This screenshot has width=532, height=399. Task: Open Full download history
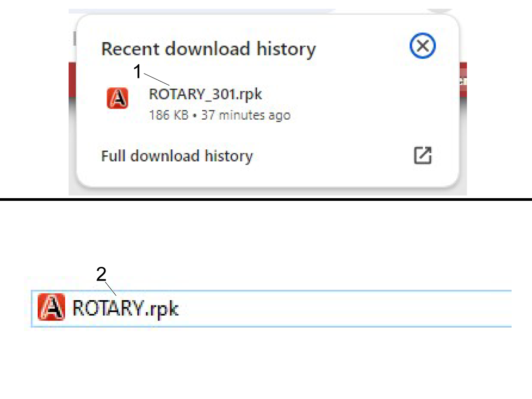point(177,156)
